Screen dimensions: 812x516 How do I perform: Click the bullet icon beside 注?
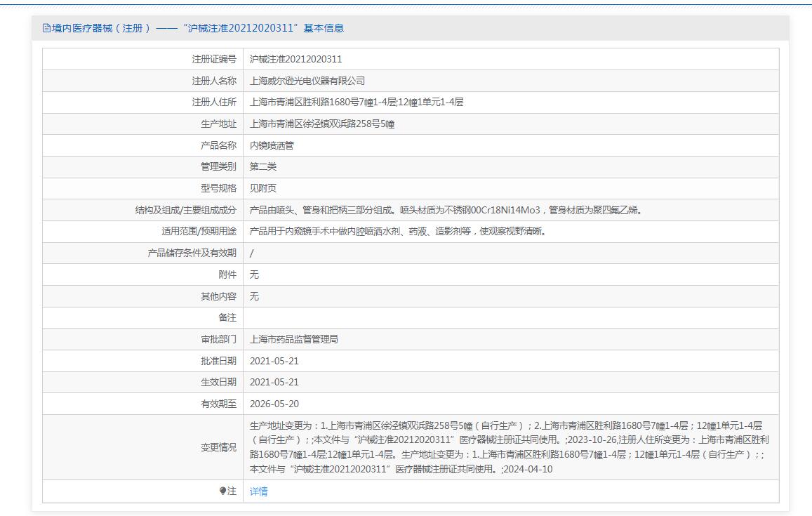point(222,491)
